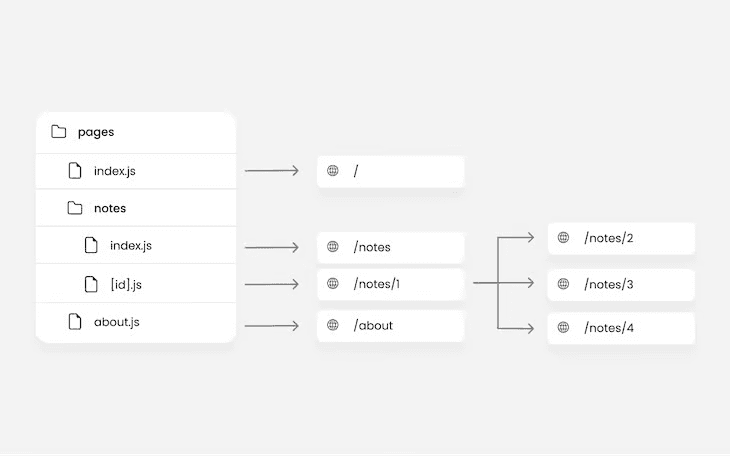The height and width of the screenshot is (456, 730).
Task: Click the globe icon beside /notes/4
Action: [x=563, y=327]
